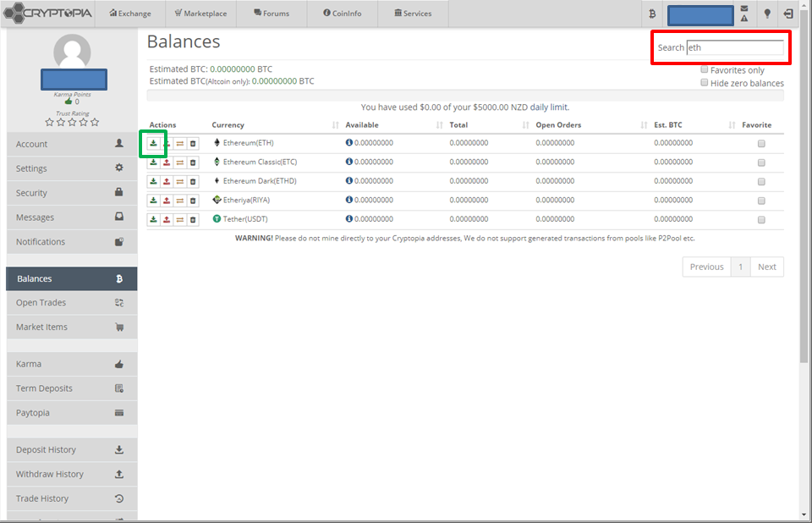Click withdraw icon for Ethereum Classic(ETC)
Viewport: 812px width, 523px height.
pos(167,162)
